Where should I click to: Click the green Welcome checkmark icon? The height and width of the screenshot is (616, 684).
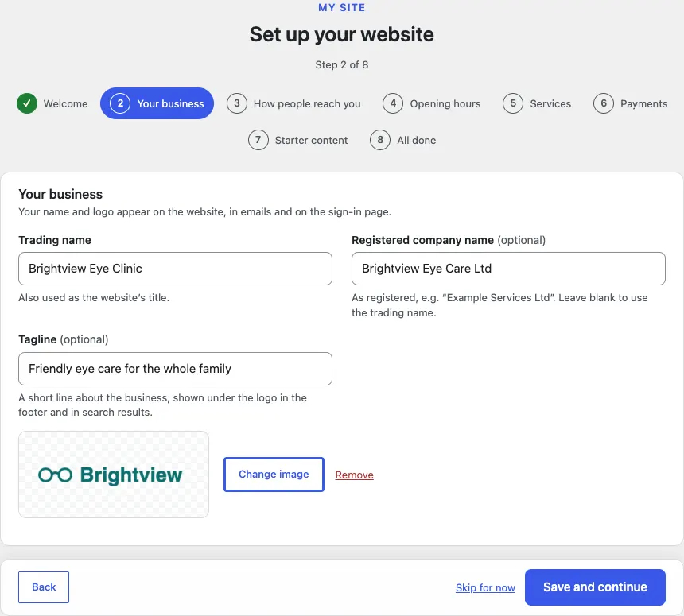(27, 103)
